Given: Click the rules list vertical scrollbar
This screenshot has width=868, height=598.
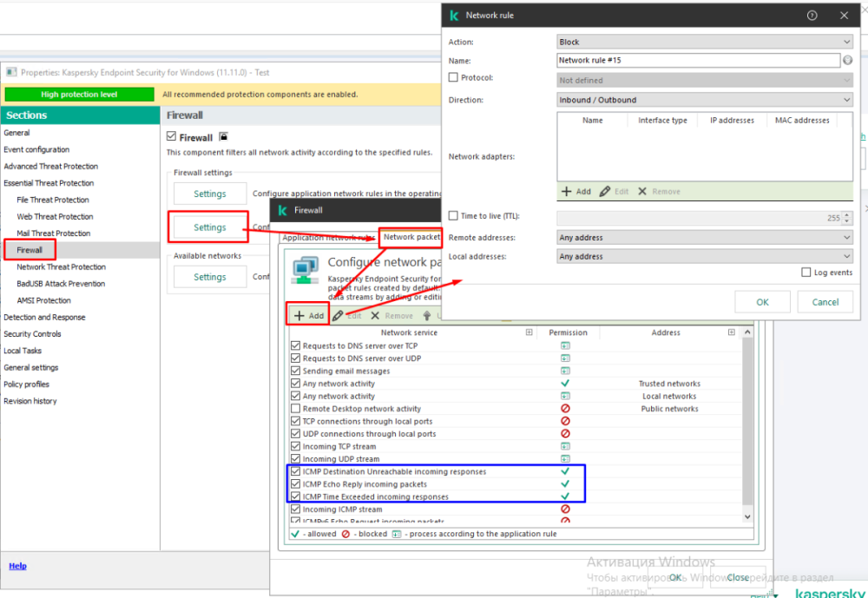Looking at the screenshot, I should click(749, 425).
